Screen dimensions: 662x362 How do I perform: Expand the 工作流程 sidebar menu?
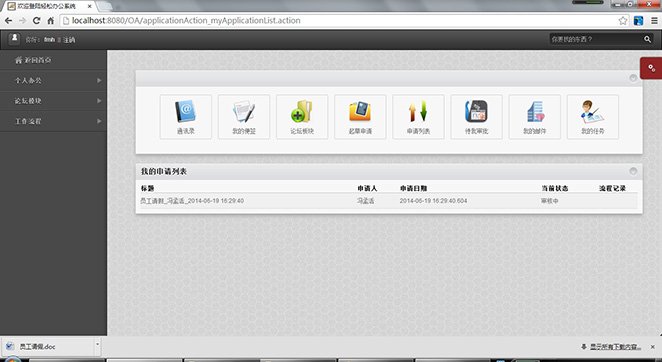pyautogui.click(x=53, y=121)
